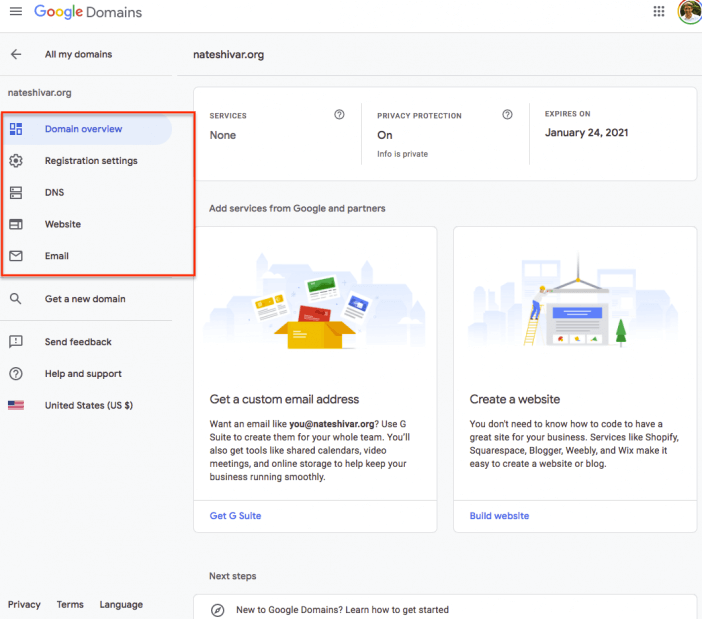Click the Services None value

pos(223,135)
